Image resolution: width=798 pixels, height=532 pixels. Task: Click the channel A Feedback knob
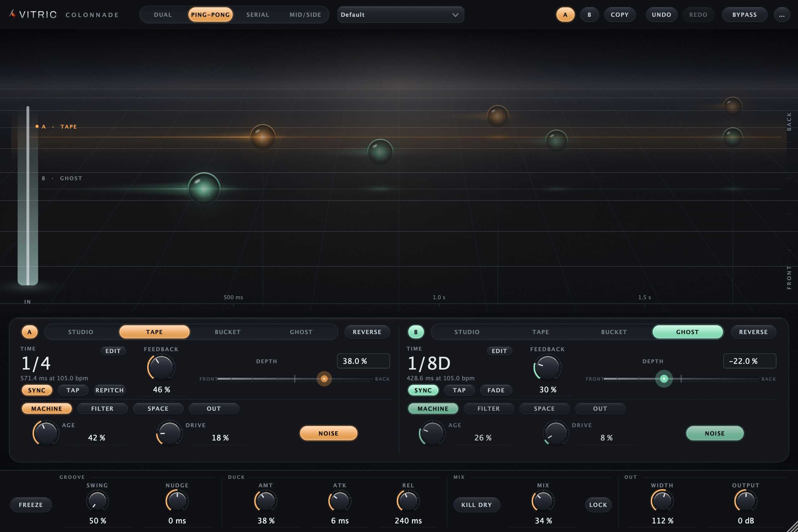coord(161,367)
